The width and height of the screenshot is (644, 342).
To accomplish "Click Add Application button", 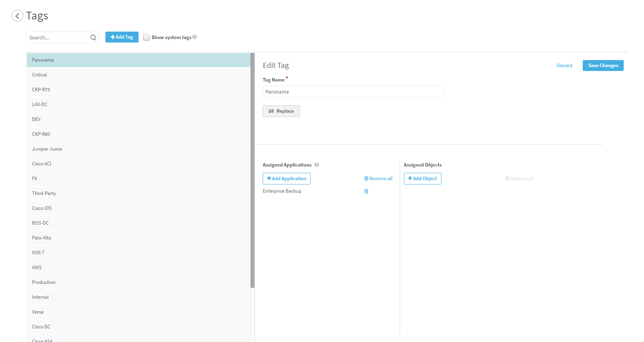I will (x=286, y=179).
